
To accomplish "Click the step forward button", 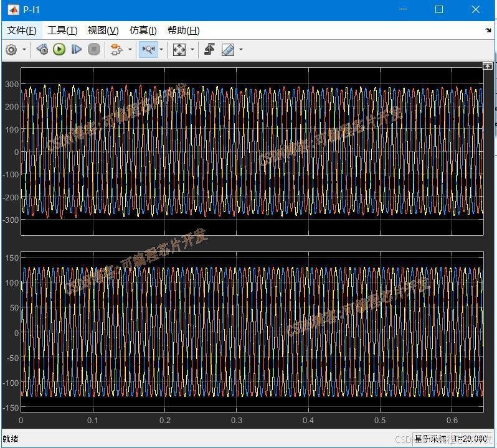I will (77, 50).
